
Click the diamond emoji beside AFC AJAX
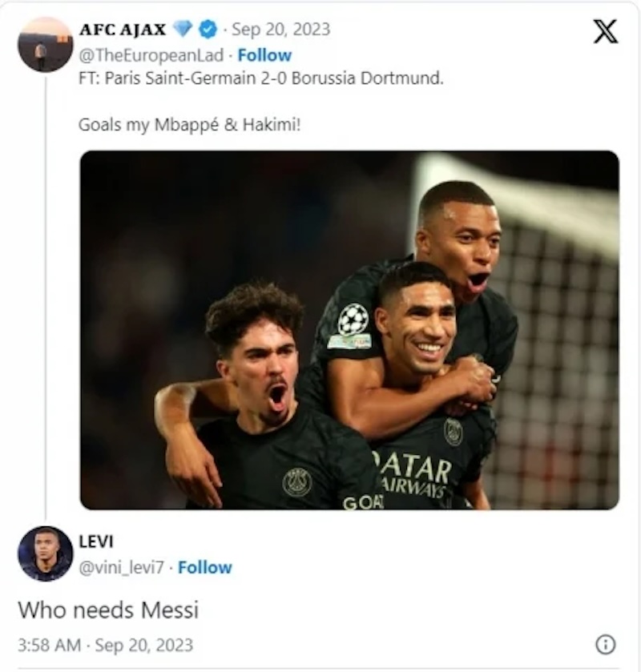pyautogui.click(x=183, y=29)
